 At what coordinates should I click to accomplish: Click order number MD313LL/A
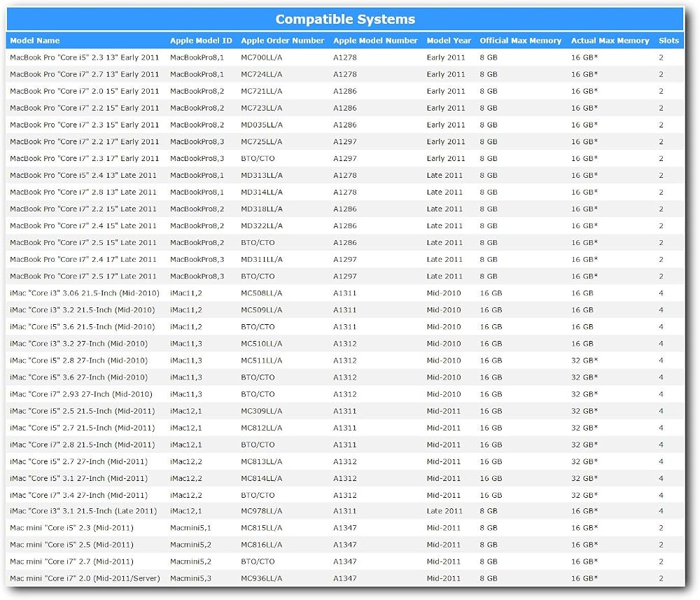coord(262,176)
